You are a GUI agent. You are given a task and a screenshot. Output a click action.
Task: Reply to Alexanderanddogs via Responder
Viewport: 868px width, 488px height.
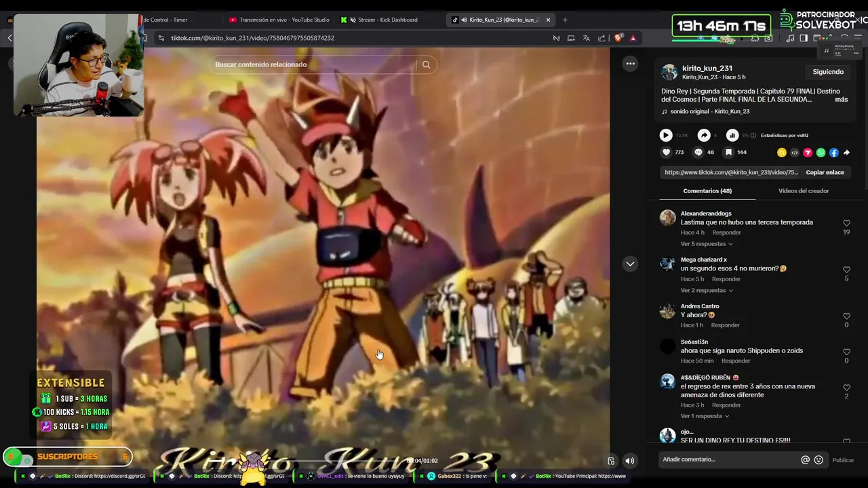726,232
